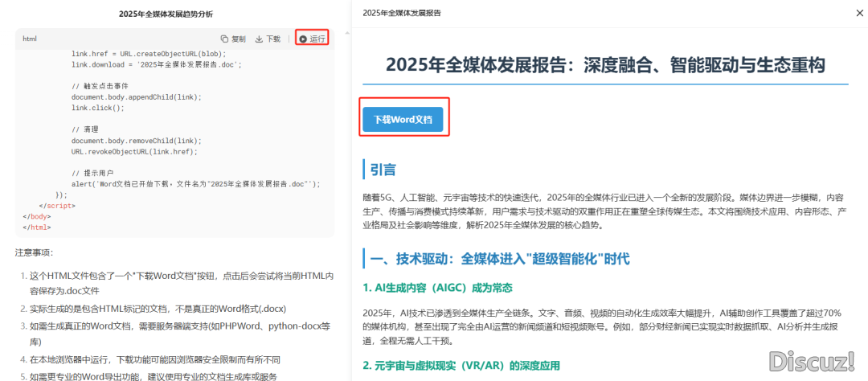The height and width of the screenshot is (381, 868).
Task: Click the download arrow icon in code header
Action: [259, 39]
